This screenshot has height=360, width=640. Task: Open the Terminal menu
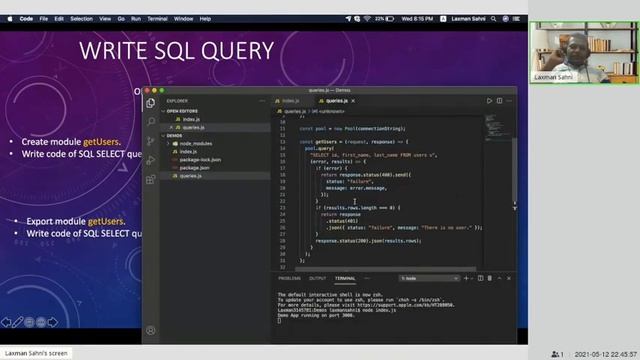[x=157, y=19]
